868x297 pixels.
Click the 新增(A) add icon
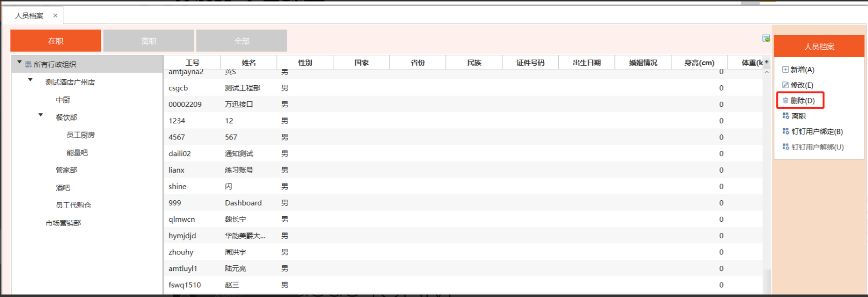pyautogui.click(x=785, y=70)
